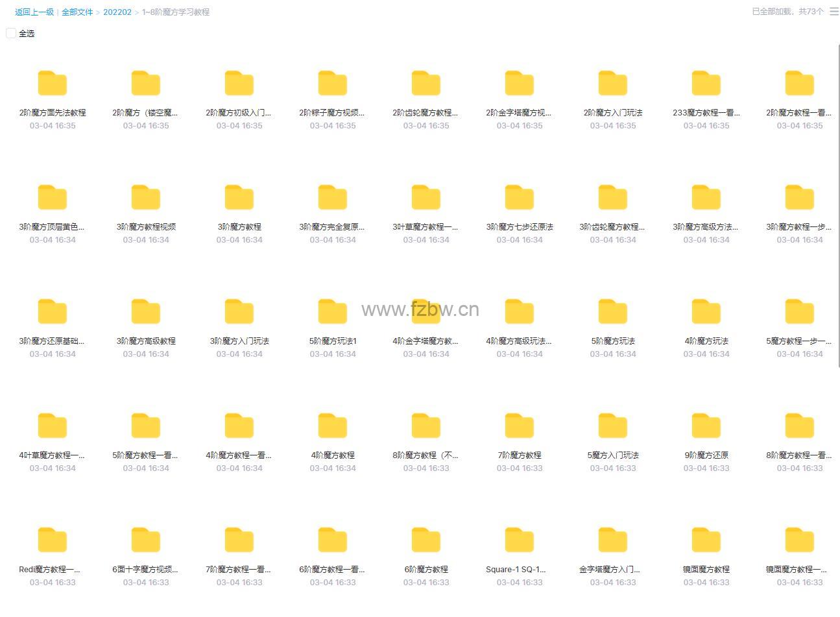Open the 镜面魔方教程 folder icon
840x617 pixels.
tap(706, 541)
